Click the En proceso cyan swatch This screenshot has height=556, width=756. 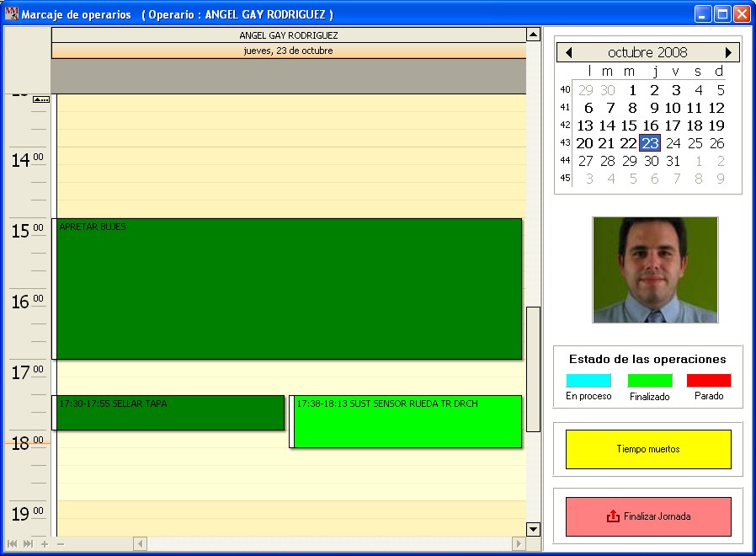point(588,380)
